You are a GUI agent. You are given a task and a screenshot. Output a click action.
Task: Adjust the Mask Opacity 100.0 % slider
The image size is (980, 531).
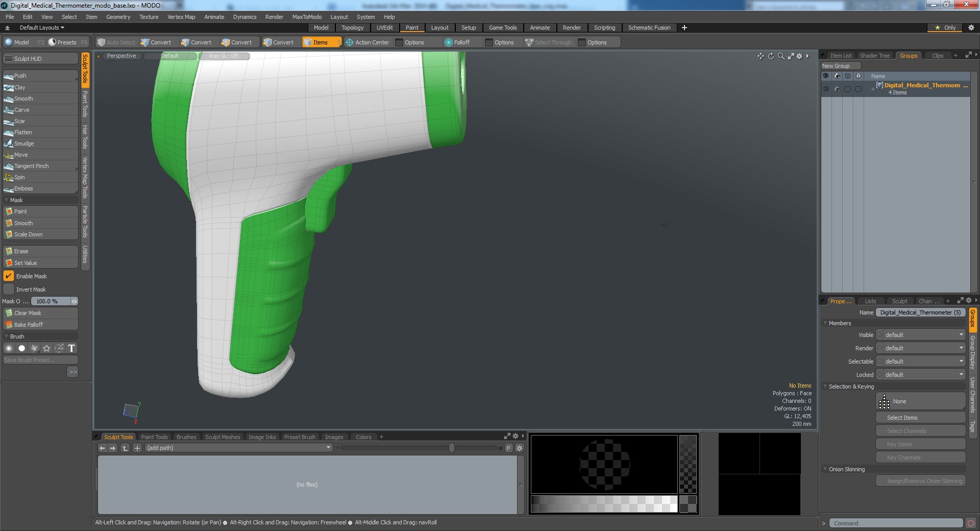pos(55,301)
